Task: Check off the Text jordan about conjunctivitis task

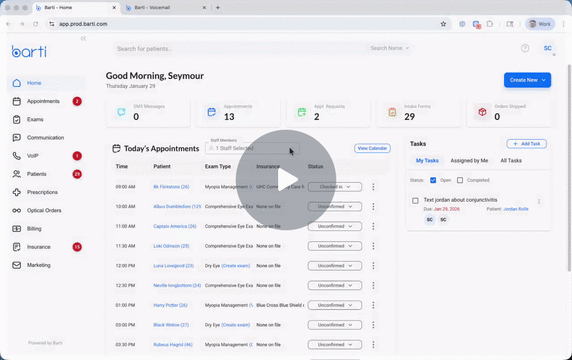Action: click(415, 201)
